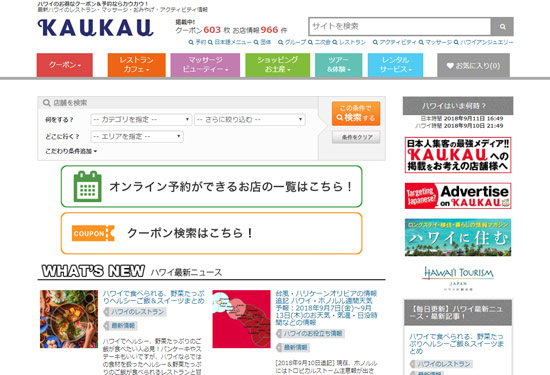Open the エリアを指定 dropdown
The width and height of the screenshot is (550, 375).
(x=137, y=136)
